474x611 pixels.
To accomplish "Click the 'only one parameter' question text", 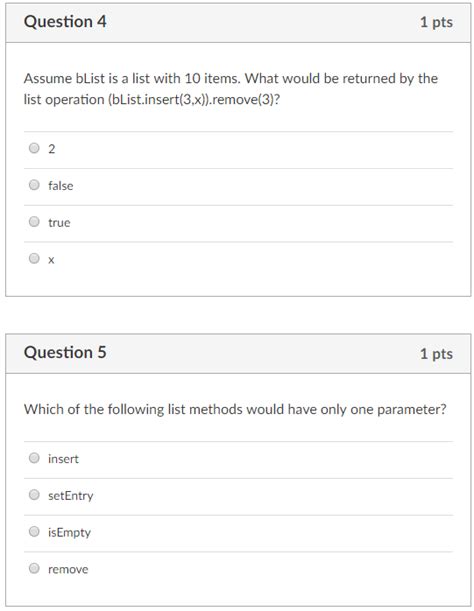I will click(235, 410).
